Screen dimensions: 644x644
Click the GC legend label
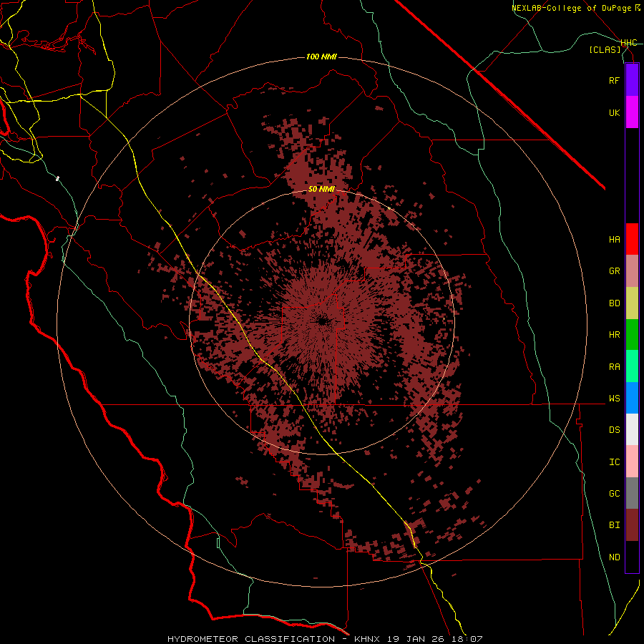point(614,494)
